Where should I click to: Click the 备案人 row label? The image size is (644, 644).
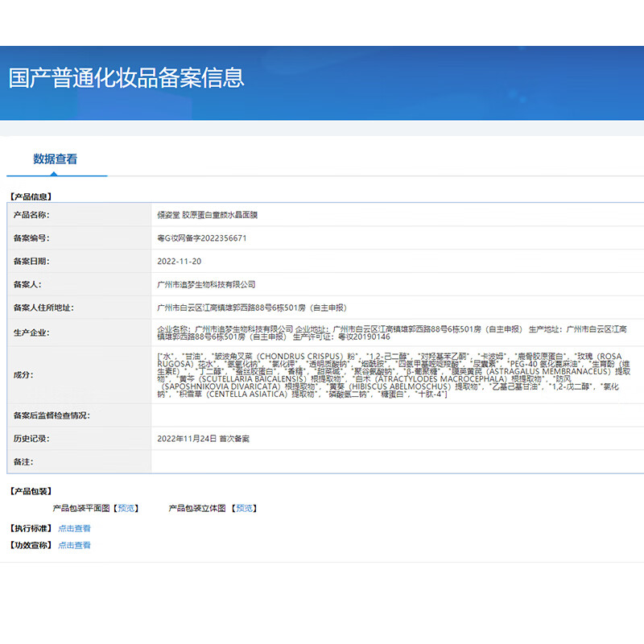[27, 285]
